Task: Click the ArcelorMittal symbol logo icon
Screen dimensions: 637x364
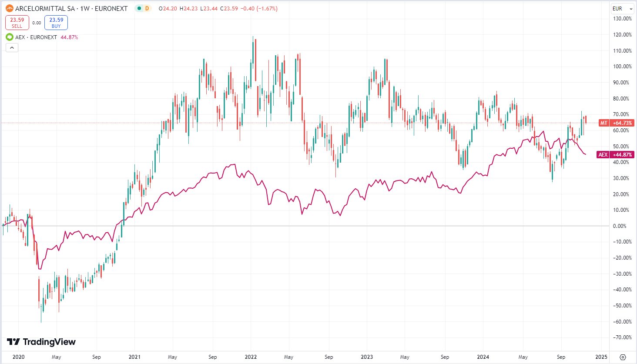Action: [x=10, y=8]
